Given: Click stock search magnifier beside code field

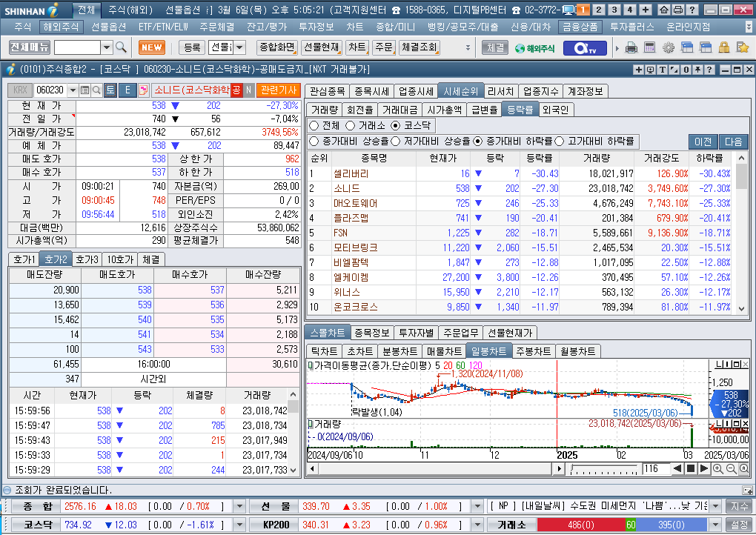Looking at the screenshot, I should 96,90.
